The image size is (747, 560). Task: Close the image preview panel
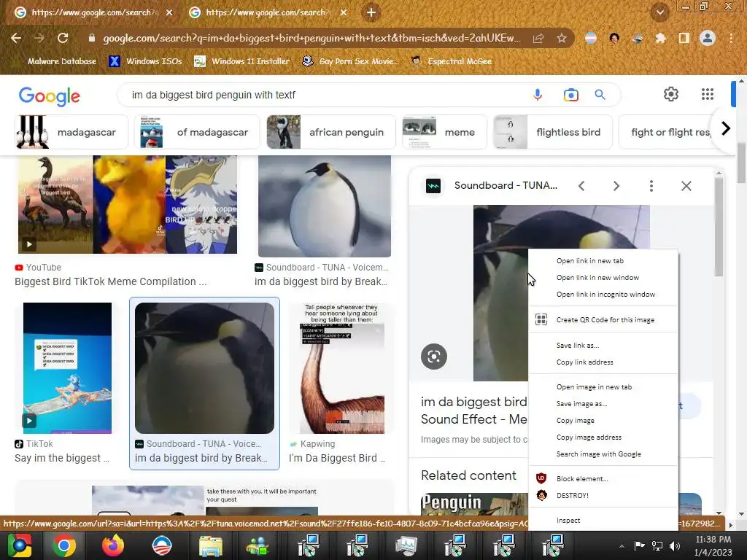686,186
